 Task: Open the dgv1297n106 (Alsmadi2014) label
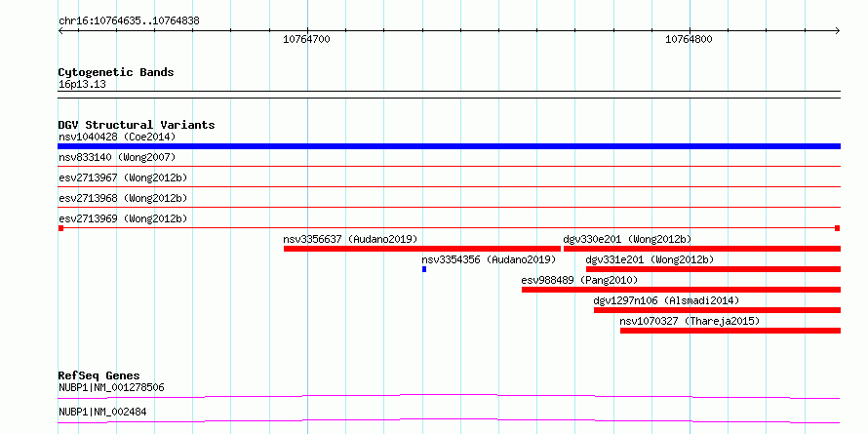click(x=666, y=300)
